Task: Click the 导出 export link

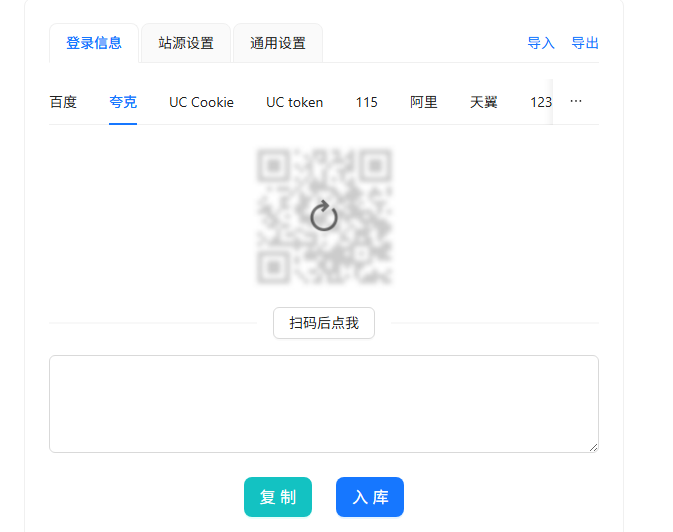Action: (x=585, y=43)
